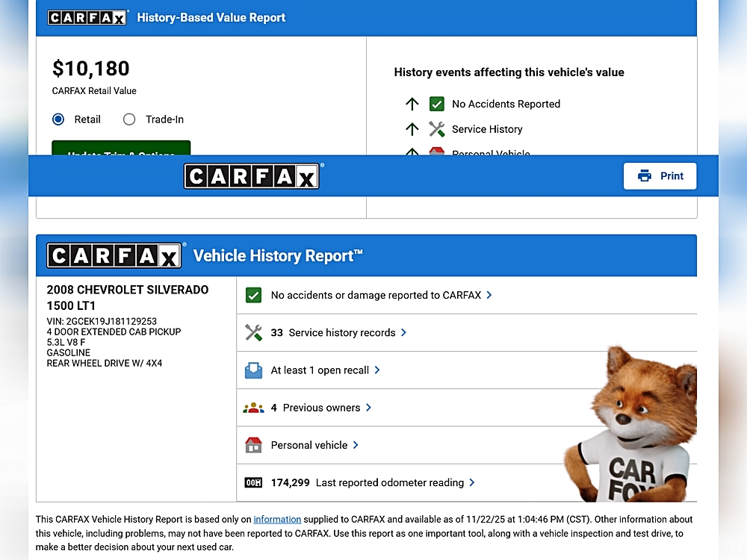
Task: Click the CARFAX logo in the sticky bar
Action: pos(252,176)
